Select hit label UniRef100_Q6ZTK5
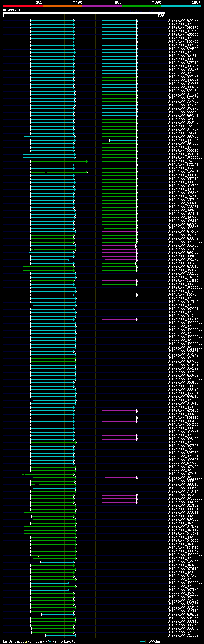This screenshot has height=644, width=204. [x=183, y=590]
